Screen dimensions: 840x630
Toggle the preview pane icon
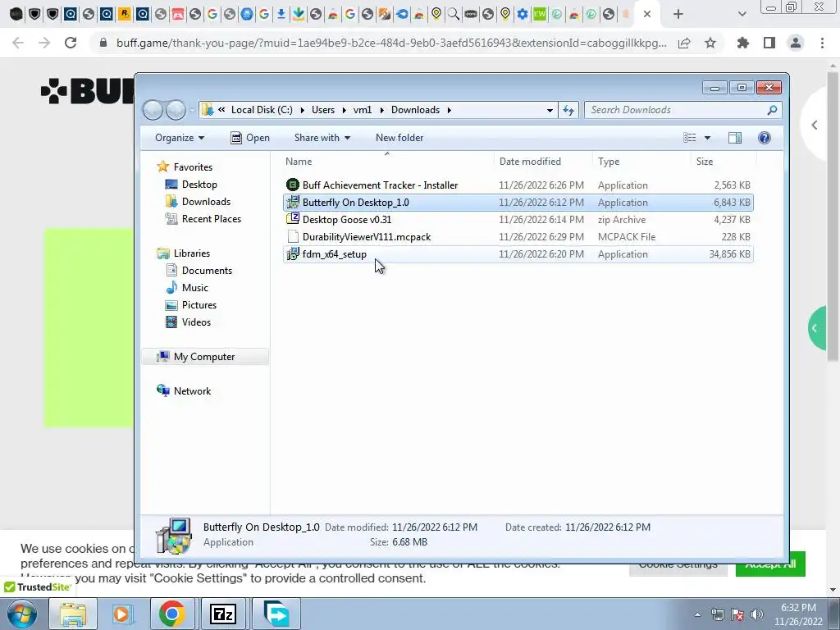pos(735,138)
